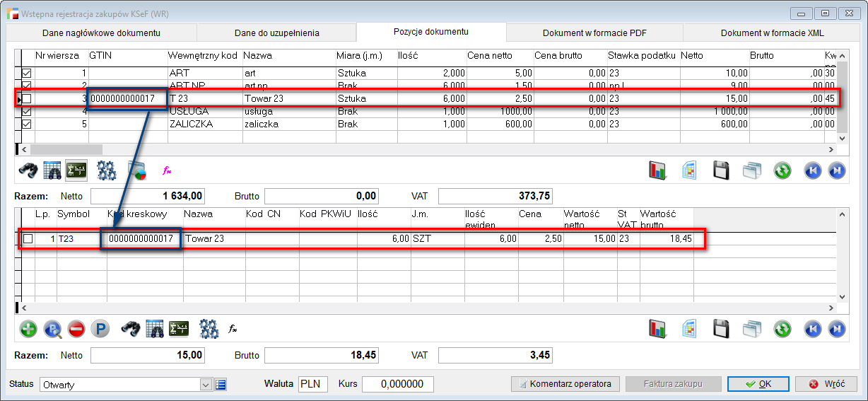The height and width of the screenshot is (401, 868).
Task: Click the Komentarz operatora button
Action: point(565,384)
